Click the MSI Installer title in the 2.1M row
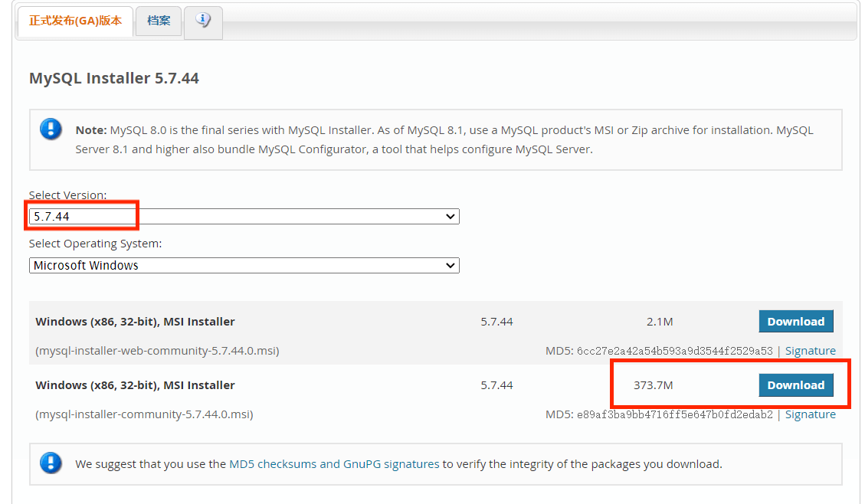The image size is (865, 504). pos(135,322)
